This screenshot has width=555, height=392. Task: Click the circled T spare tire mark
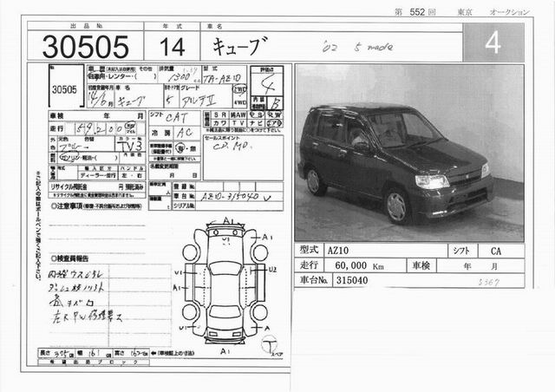point(270,343)
